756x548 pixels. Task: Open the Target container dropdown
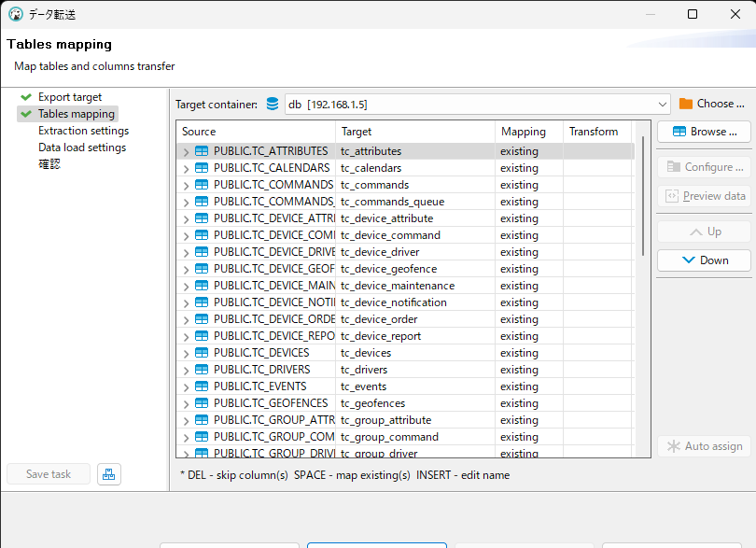(x=663, y=104)
